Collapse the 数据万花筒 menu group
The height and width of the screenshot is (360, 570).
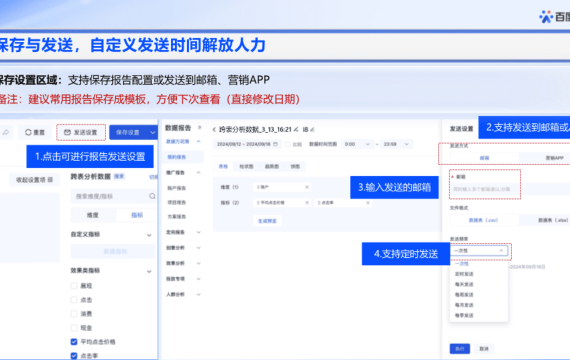[198, 141]
